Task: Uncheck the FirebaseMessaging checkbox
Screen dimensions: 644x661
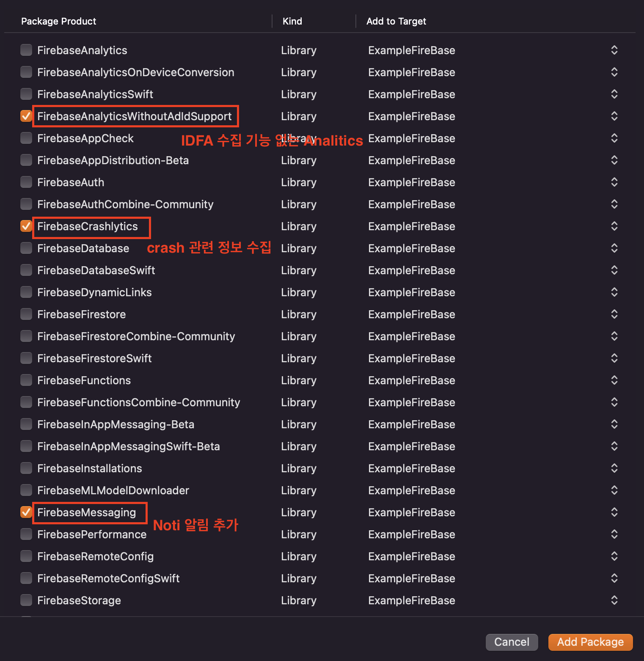Action: [26, 512]
